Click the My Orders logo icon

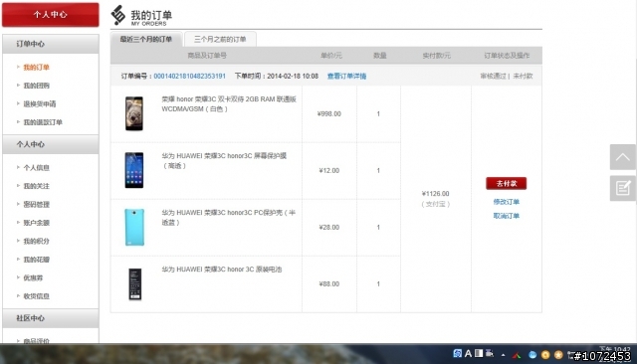(118, 15)
